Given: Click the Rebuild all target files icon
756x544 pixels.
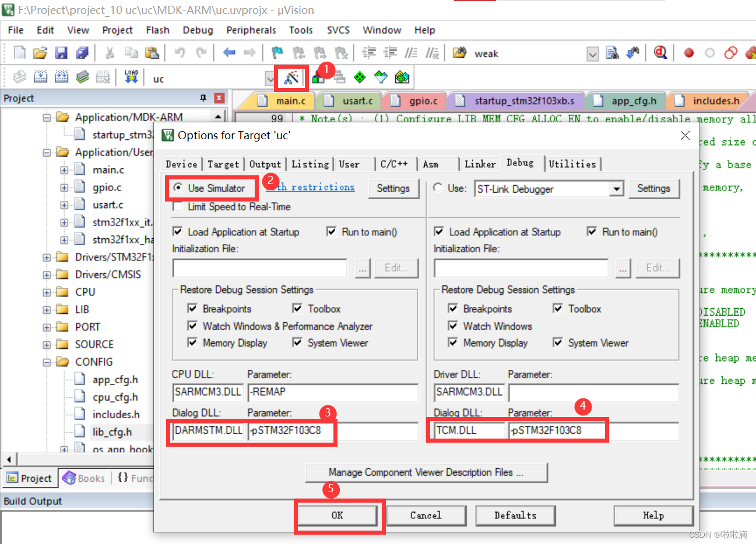Looking at the screenshot, I should click(61, 77).
